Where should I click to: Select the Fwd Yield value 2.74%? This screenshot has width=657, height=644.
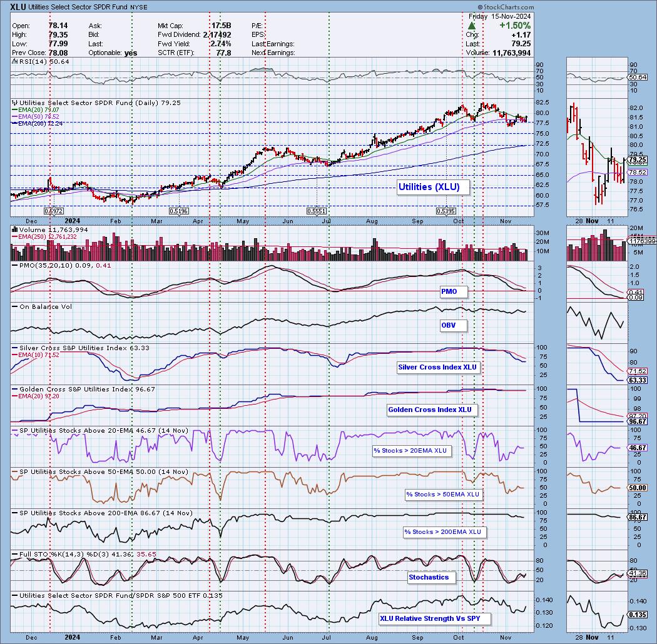pos(221,44)
